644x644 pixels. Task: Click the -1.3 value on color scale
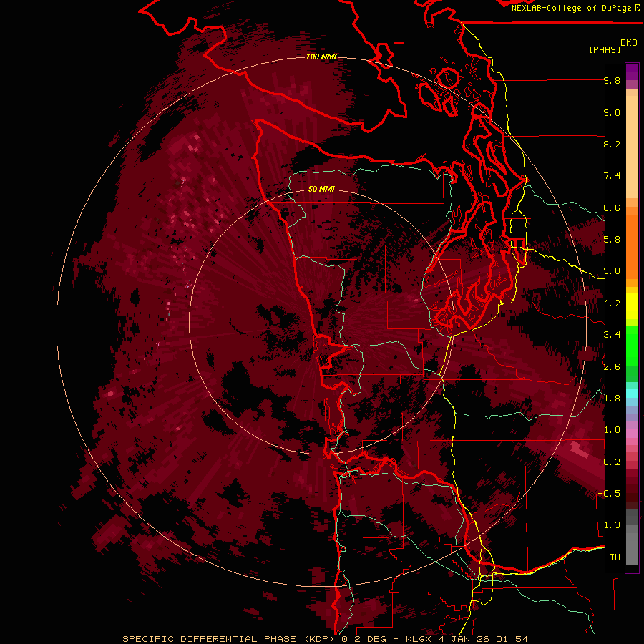coord(609,525)
